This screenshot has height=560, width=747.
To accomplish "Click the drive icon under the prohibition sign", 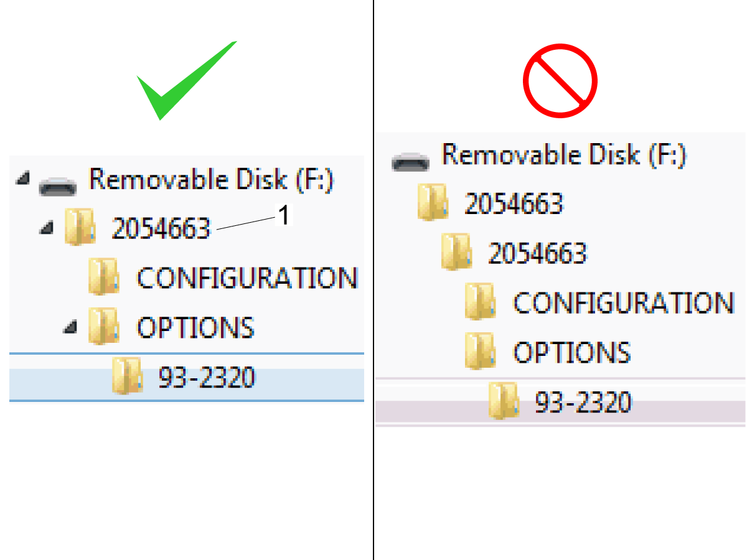I will click(x=411, y=162).
